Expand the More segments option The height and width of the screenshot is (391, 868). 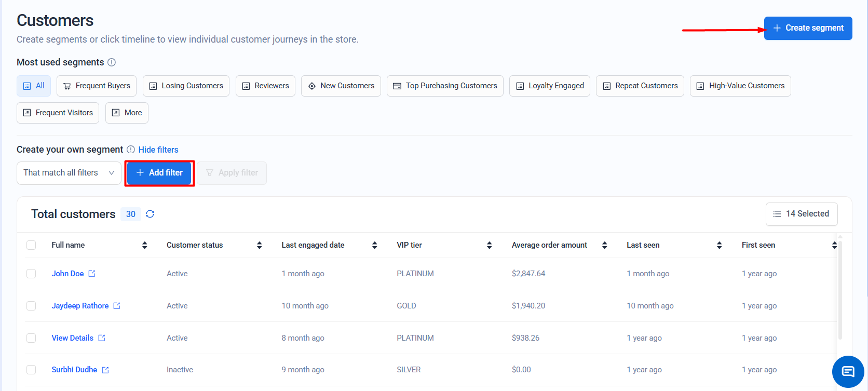127,113
